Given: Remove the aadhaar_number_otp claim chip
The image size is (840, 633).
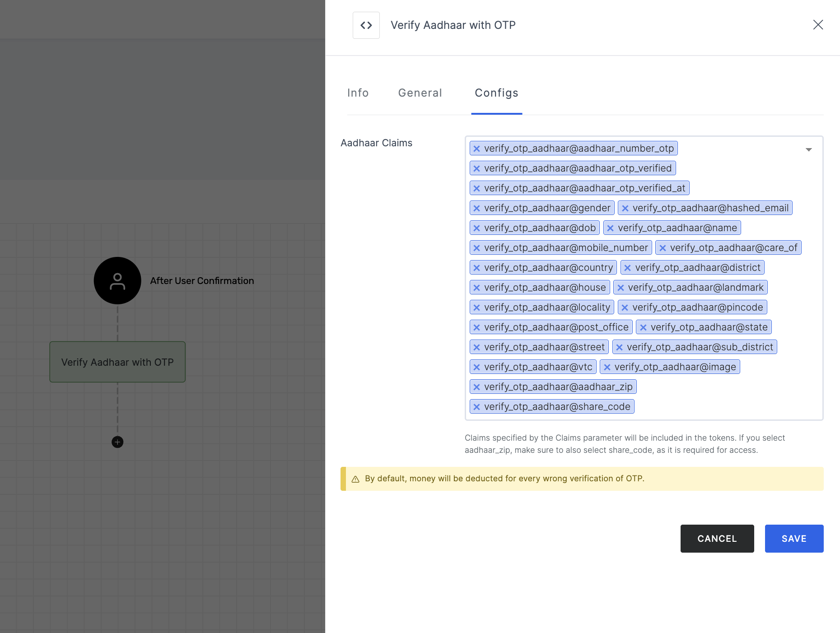Looking at the screenshot, I should pyautogui.click(x=476, y=149).
